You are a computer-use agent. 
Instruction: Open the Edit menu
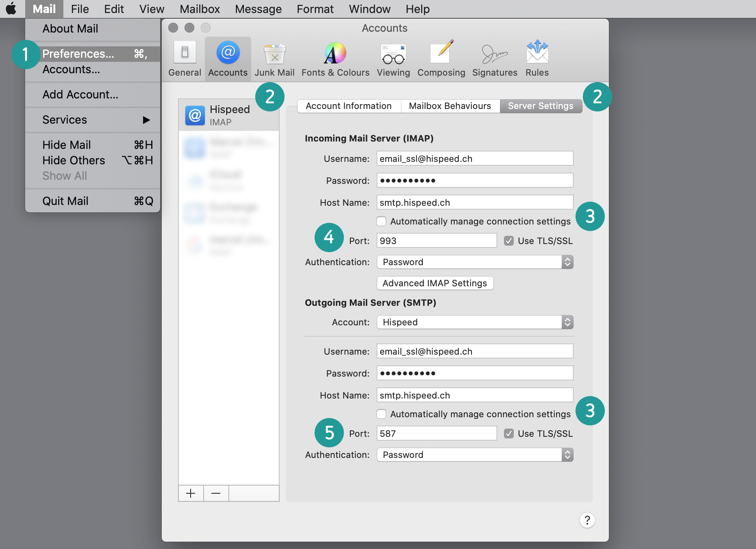pos(114,9)
